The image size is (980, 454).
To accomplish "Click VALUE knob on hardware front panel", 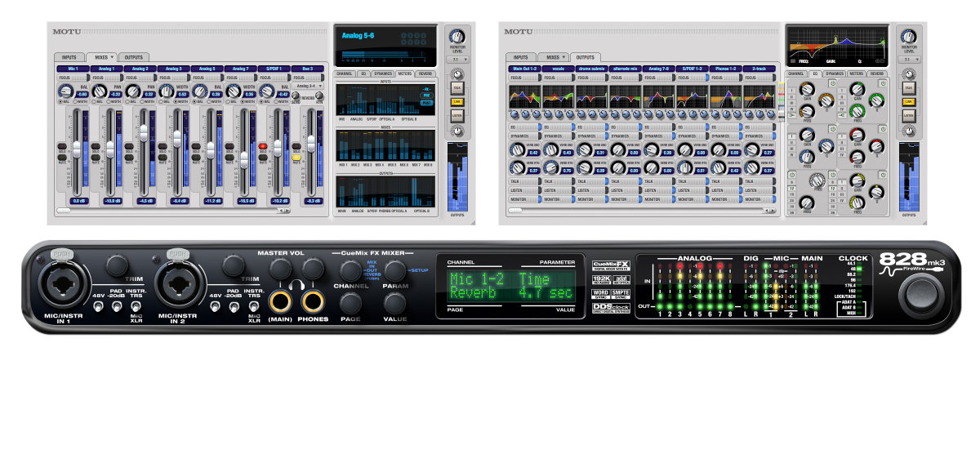I will 395,304.
